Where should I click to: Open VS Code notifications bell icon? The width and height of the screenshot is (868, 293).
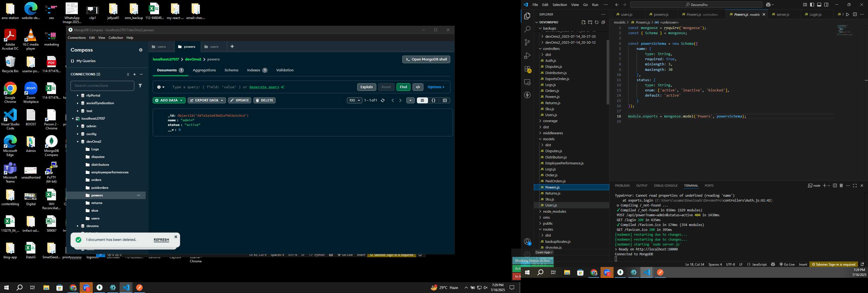point(862,264)
